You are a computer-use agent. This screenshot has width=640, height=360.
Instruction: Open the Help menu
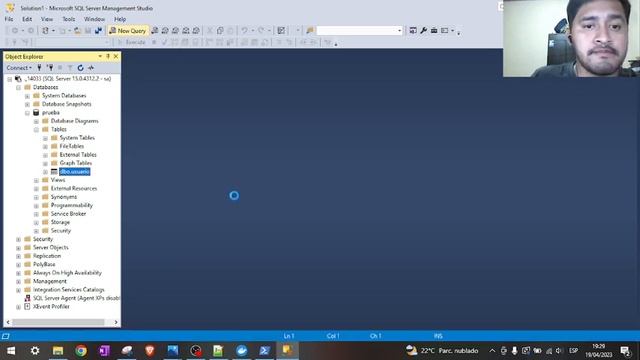coord(120,19)
